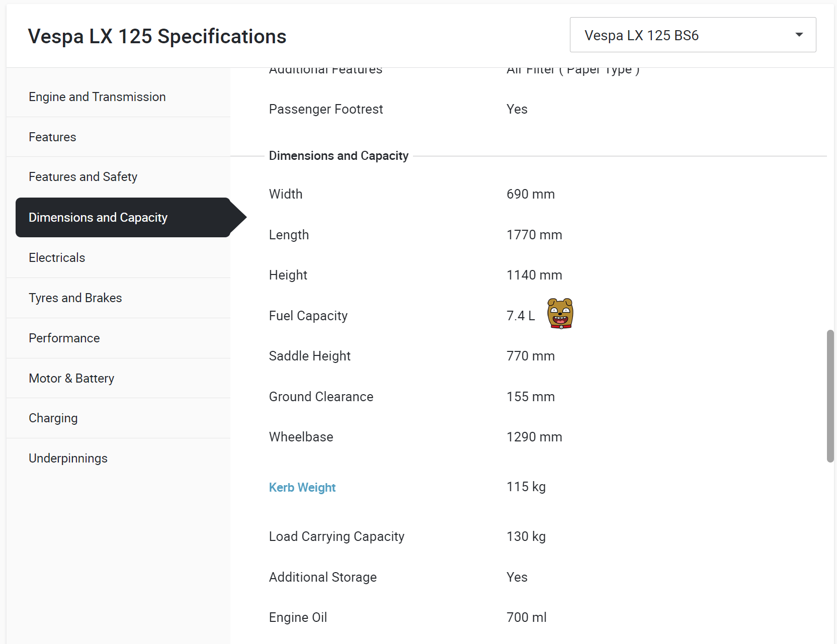Click the Yes value for Additional Storage

coord(517,577)
